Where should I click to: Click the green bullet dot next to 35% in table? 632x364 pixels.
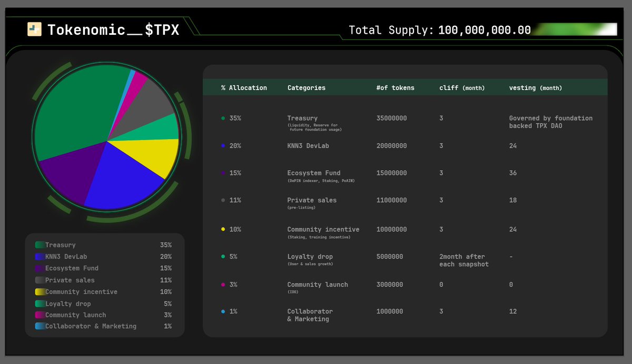tap(223, 118)
